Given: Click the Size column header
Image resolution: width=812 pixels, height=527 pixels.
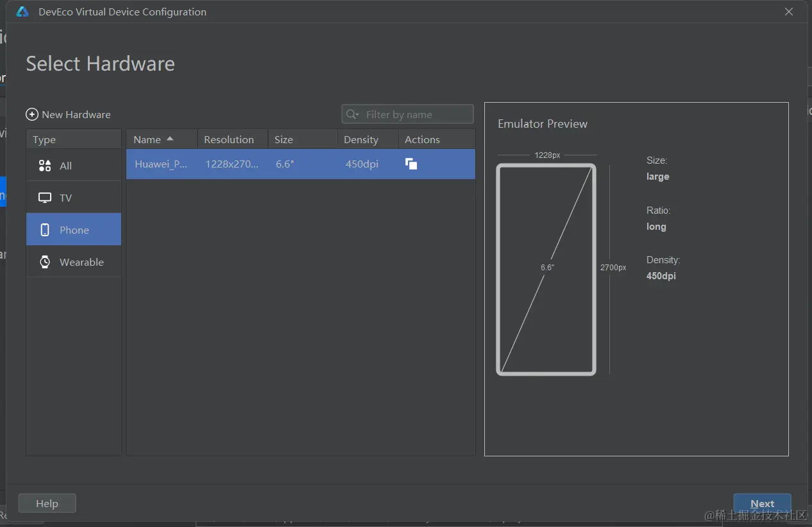Looking at the screenshot, I should (x=303, y=139).
